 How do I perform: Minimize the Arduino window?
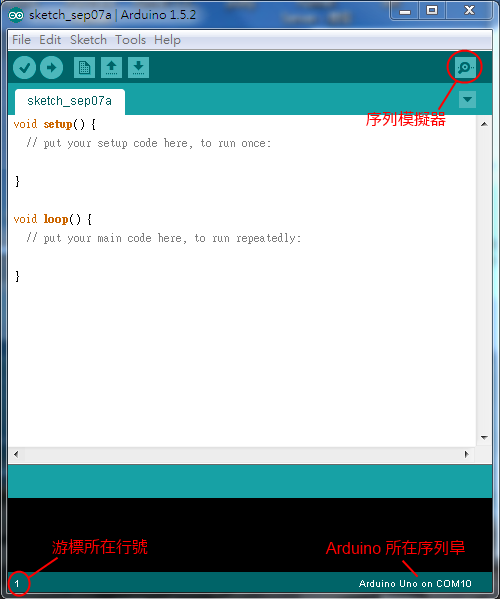tap(405, 11)
